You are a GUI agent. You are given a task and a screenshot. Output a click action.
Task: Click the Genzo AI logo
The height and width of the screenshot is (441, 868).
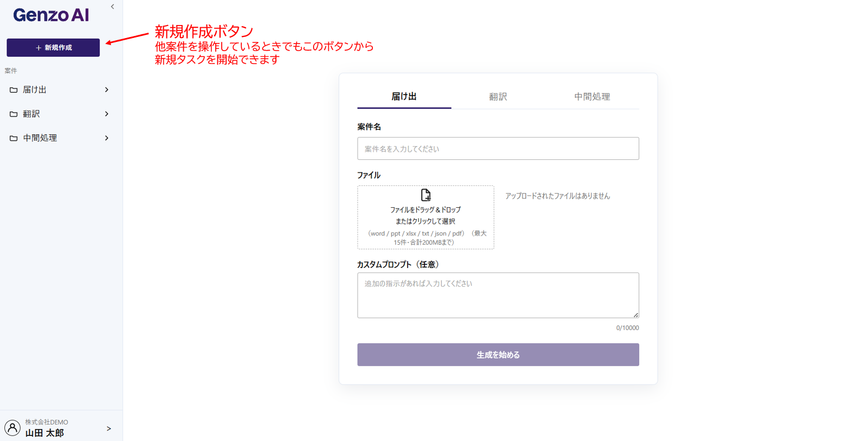[x=51, y=15]
